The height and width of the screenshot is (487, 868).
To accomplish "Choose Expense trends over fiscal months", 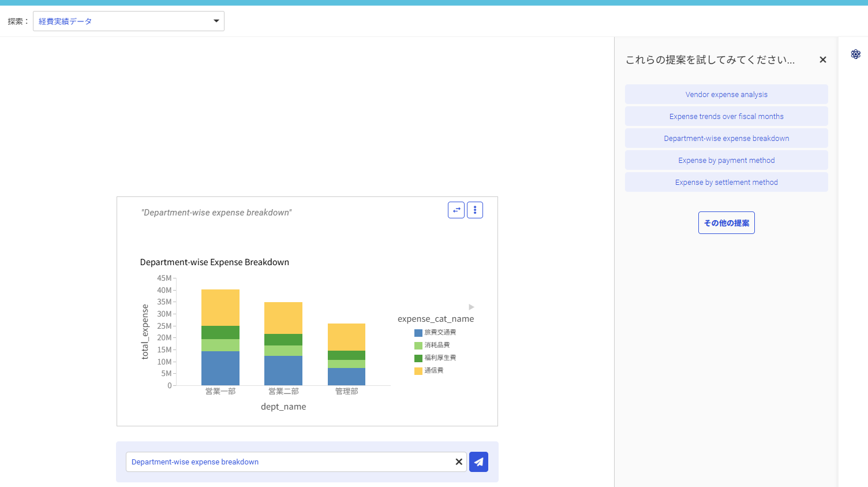I will [x=726, y=116].
